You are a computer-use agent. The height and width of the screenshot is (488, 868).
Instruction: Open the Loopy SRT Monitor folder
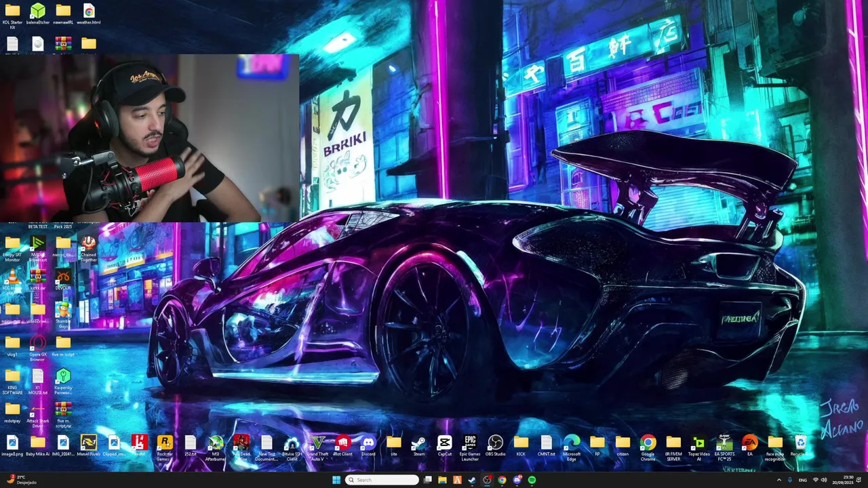[12, 247]
